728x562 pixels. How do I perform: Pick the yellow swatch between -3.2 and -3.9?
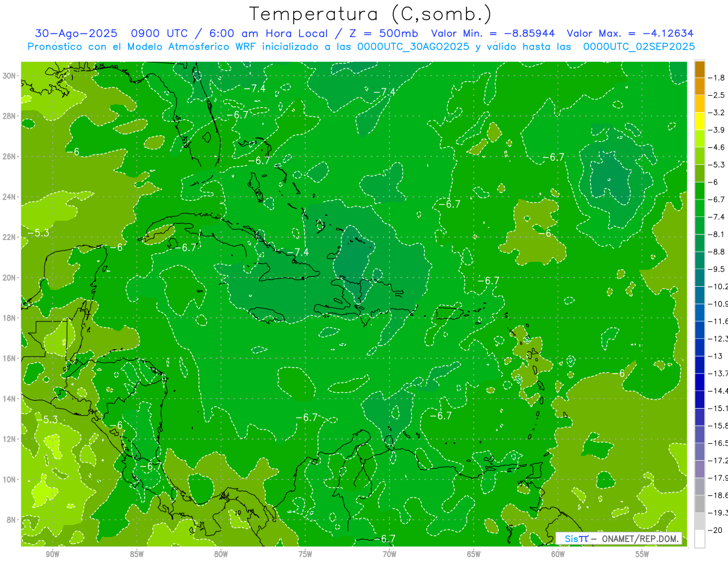click(699, 121)
